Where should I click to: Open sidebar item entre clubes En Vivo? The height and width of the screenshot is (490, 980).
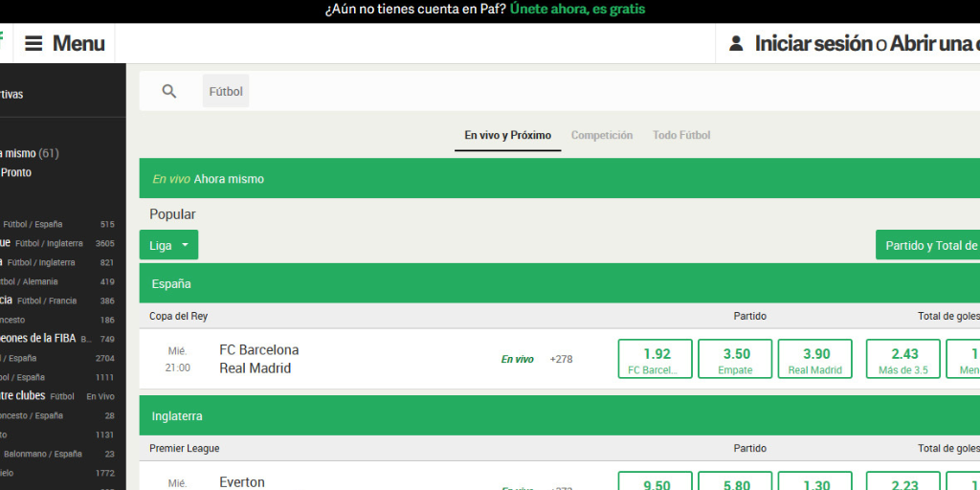[57, 396]
